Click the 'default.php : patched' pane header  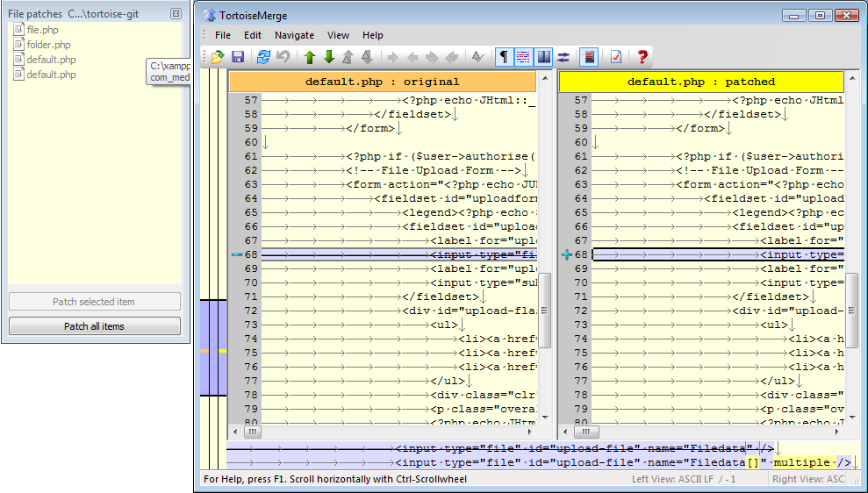701,82
